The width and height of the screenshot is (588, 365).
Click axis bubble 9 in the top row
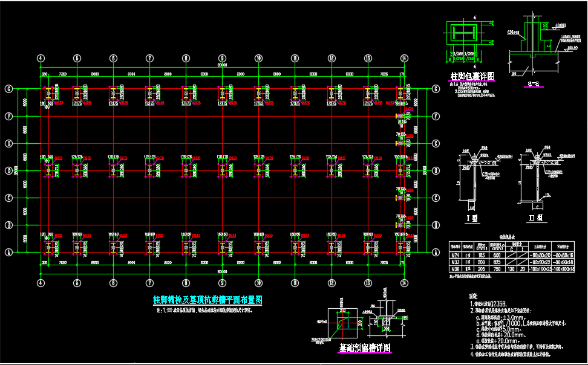[223, 58]
